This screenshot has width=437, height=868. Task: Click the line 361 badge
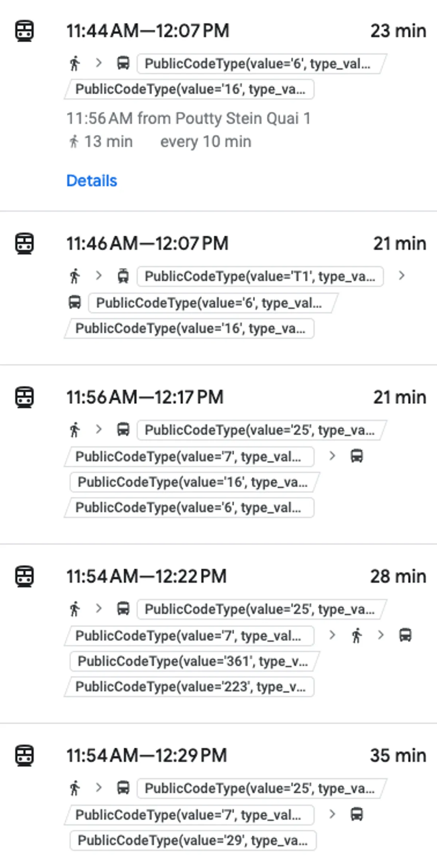click(193, 661)
